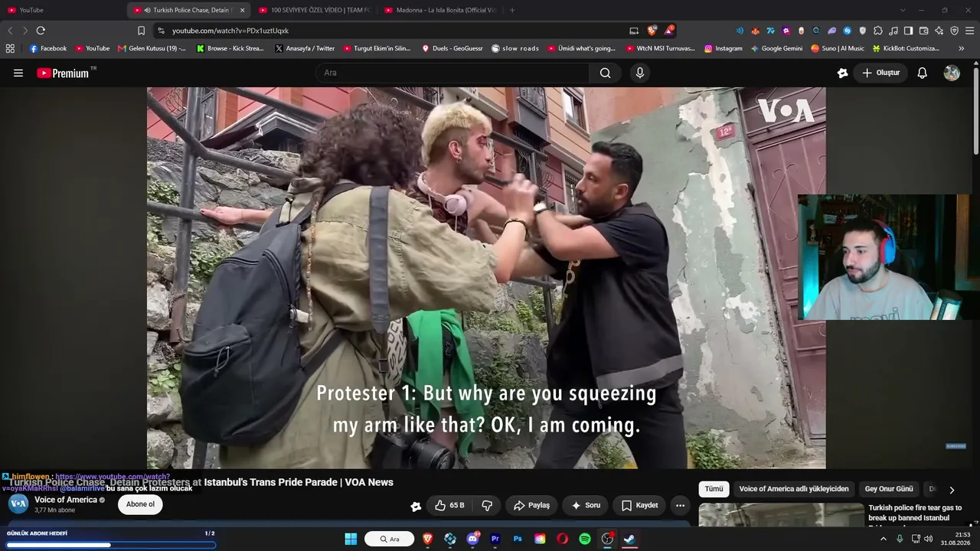This screenshot has width=980, height=551.
Task: Open the Suno | AI Music bookmark
Action: pyautogui.click(x=838, y=48)
